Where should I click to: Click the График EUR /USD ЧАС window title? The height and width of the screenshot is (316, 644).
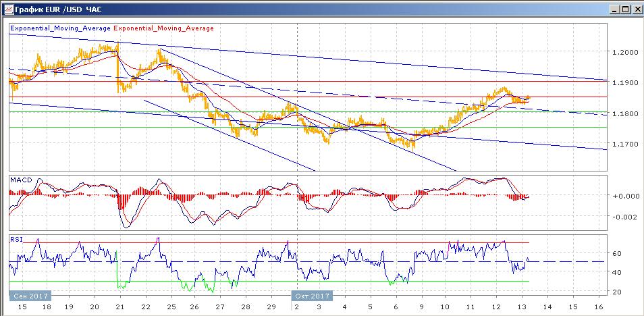click(x=58, y=9)
